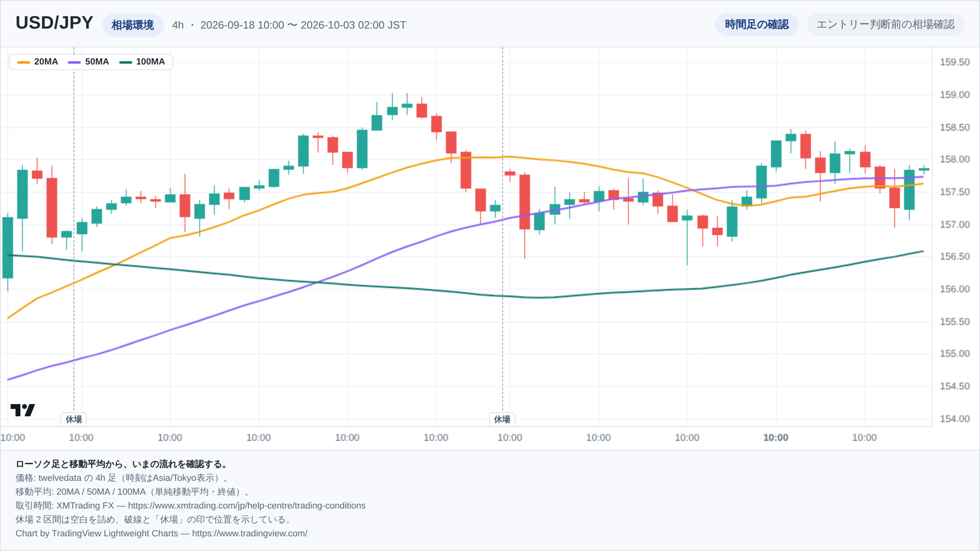Click the bold 10:00 time axis label
The height and width of the screenshot is (551, 980).
point(776,438)
